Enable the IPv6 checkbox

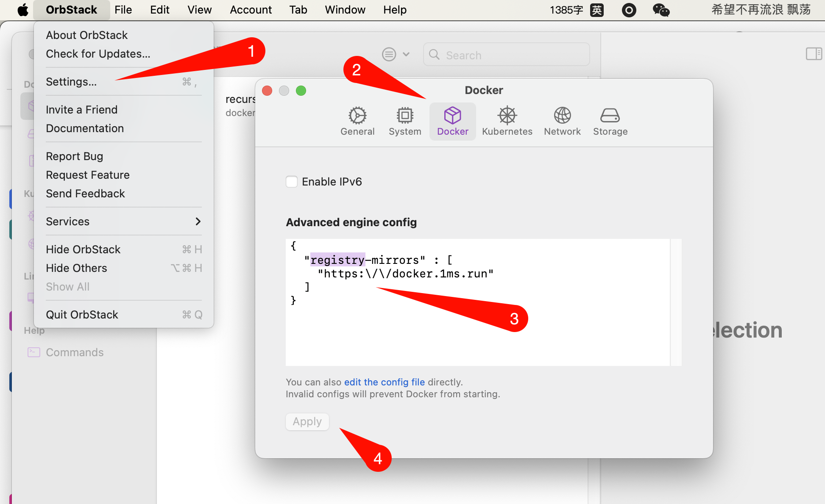tap(292, 182)
